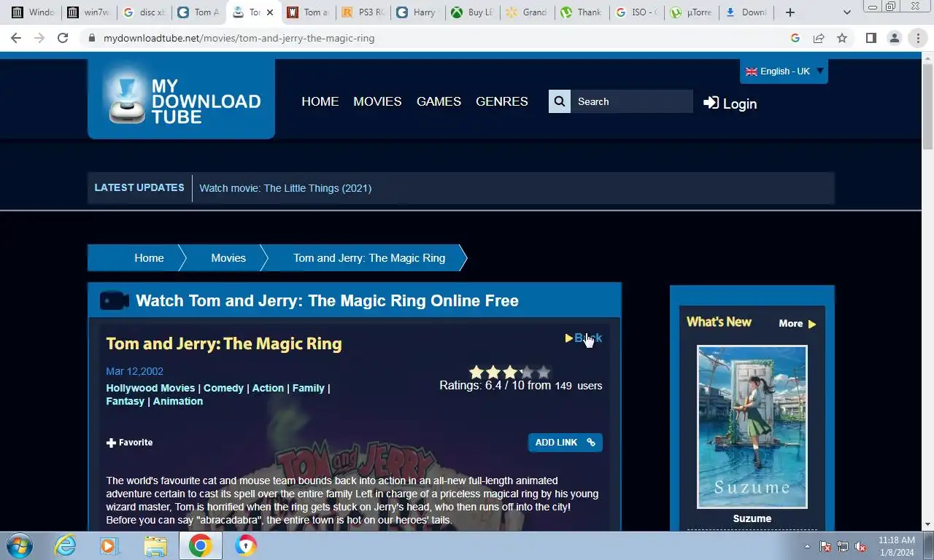
Task: Open the Action genre link
Action: pos(268,388)
